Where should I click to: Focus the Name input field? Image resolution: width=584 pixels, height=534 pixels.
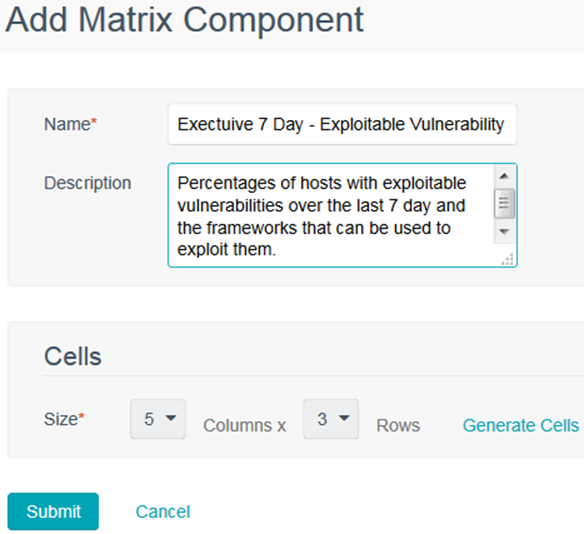tap(342, 124)
